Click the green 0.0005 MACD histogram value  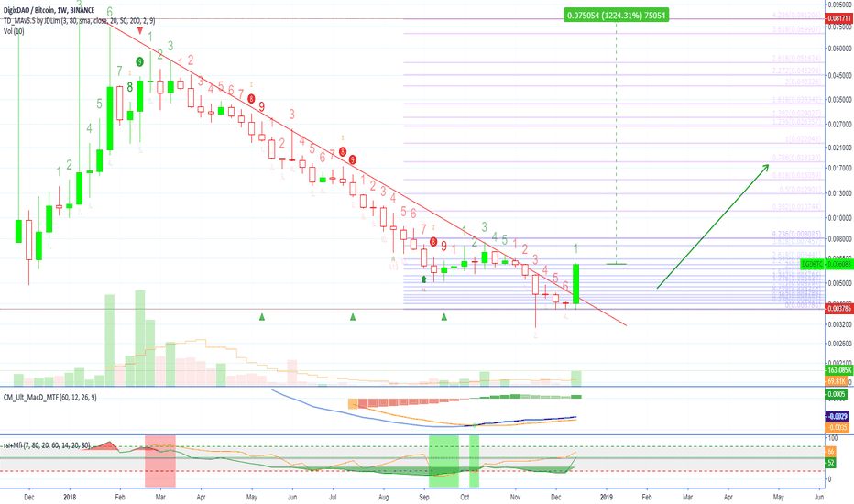(x=836, y=394)
